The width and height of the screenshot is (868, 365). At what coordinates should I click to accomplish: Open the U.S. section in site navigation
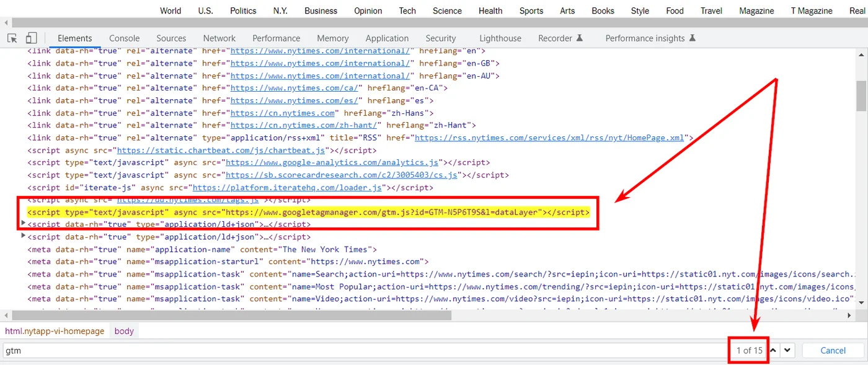coord(206,11)
